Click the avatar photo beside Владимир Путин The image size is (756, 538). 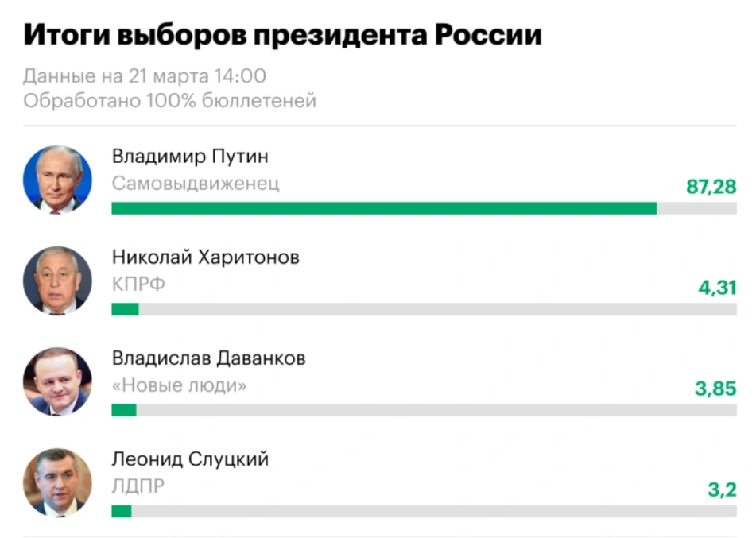57,180
